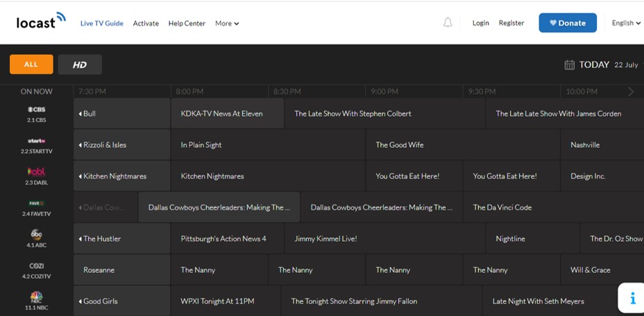Open the Help Center menu item

pyautogui.click(x=187, y=24)
